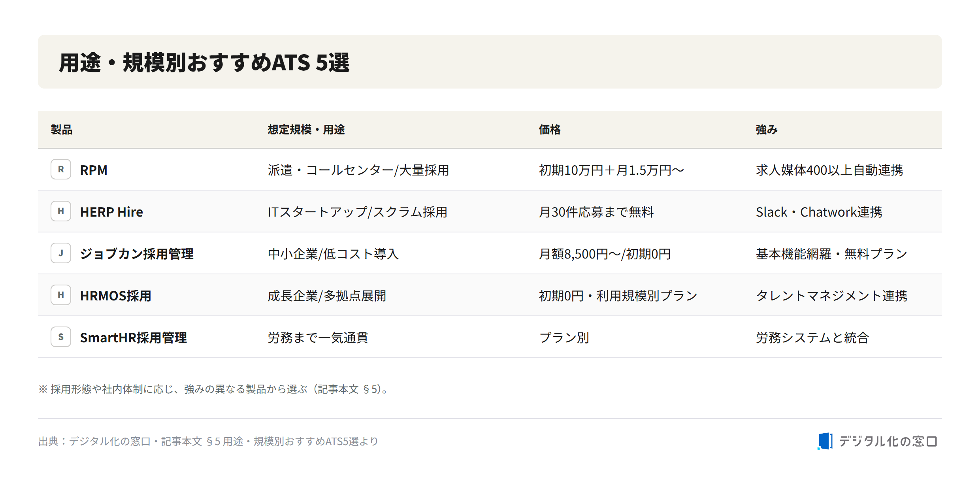This screenshot has width=980, height=487.
Task: Select the product name HERP Hire
Action: (111, 212)
